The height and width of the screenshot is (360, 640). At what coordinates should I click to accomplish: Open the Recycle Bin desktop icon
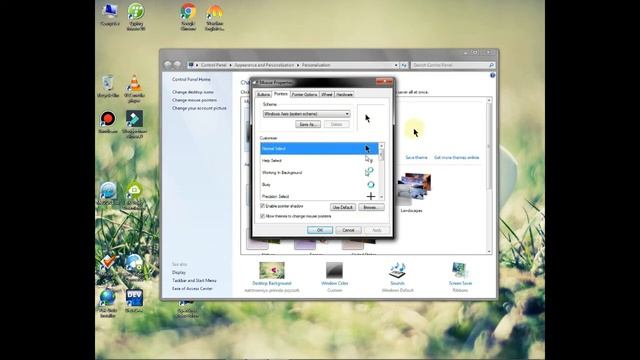point(108,86)
